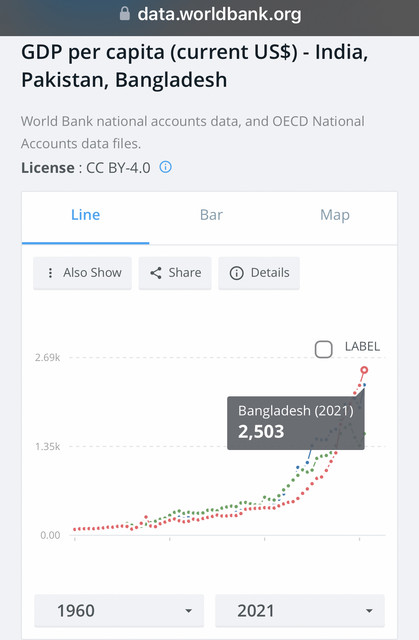Click the lock icon in address bar
This screenshot has width=419, height=640.
[x=125, y=14]
